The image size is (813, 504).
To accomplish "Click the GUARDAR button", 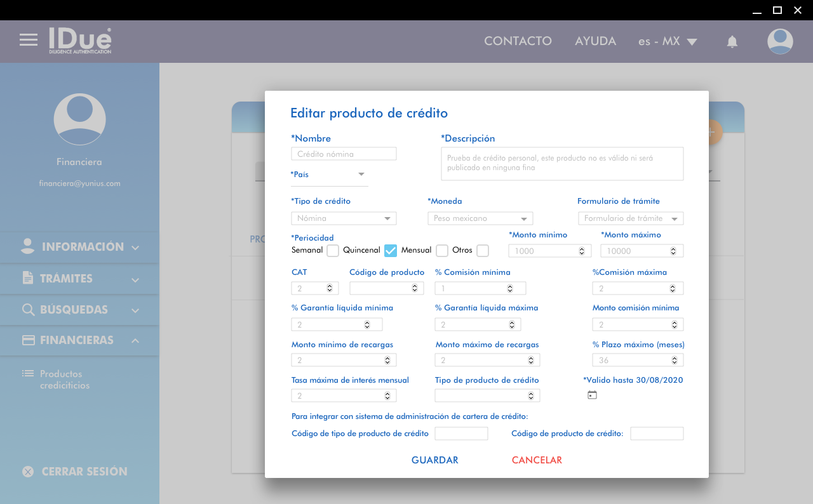I will click(x=434, y=460).
